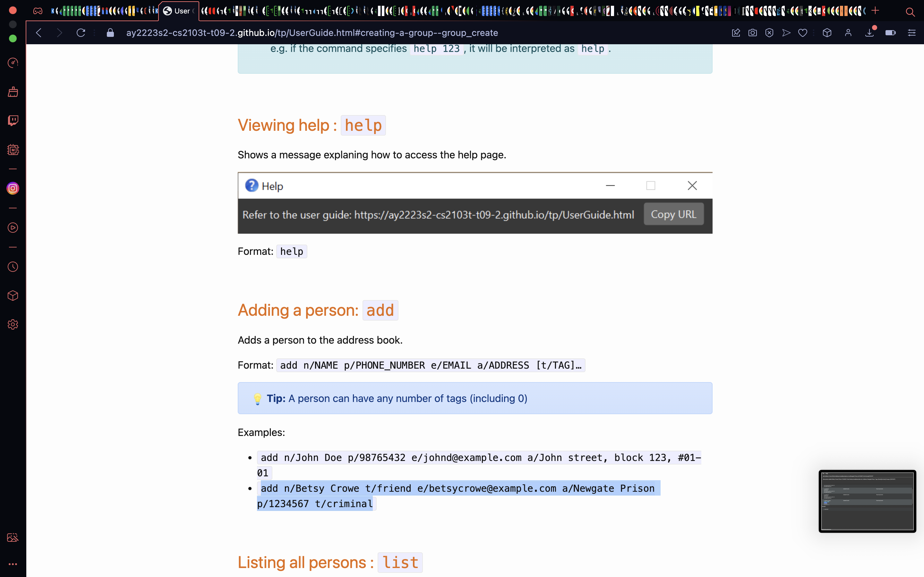Open Instagram in the sidebar
Screen dimensions: 924x577
pyautogui.click(x=13, y=188)
